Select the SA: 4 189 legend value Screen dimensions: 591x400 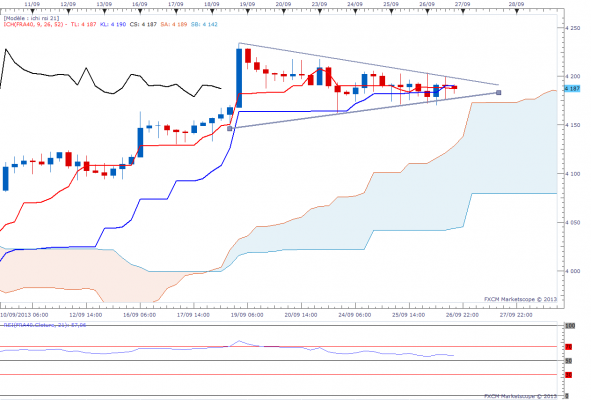tap(174, 25)
